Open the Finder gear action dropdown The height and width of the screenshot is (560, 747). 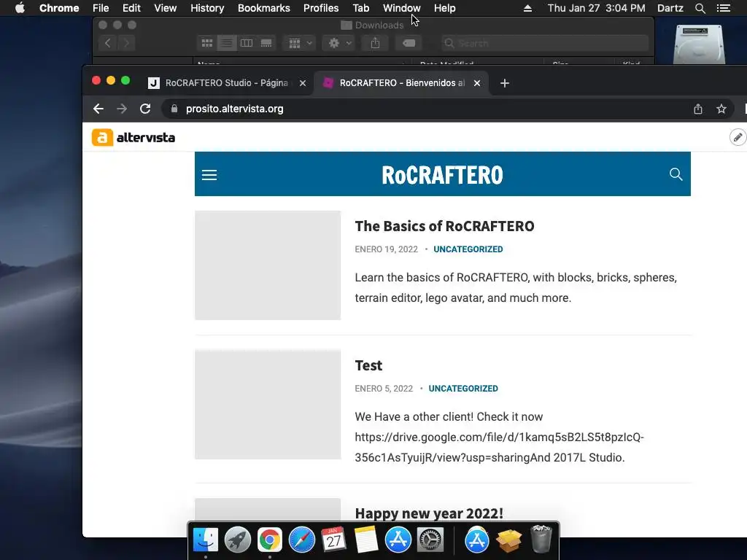pyautogui.click(x=338, y=43)
